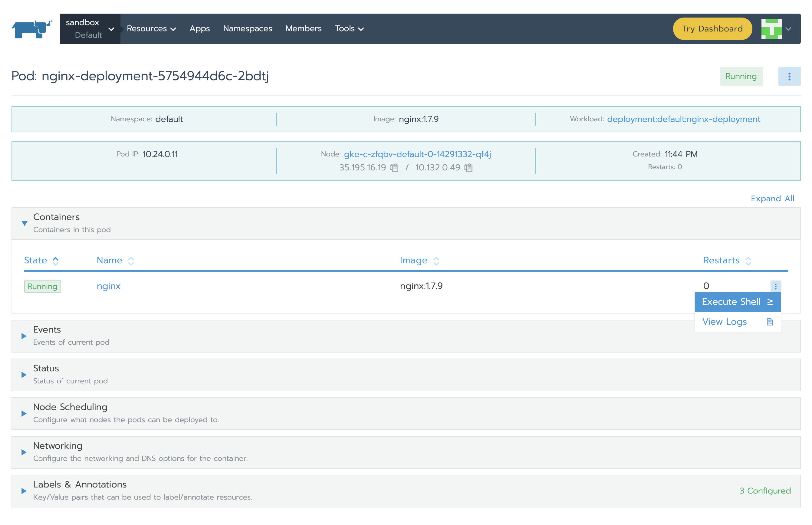Expand the Events section
Viewport: 812px width, 525px height.
coord(24,336)
